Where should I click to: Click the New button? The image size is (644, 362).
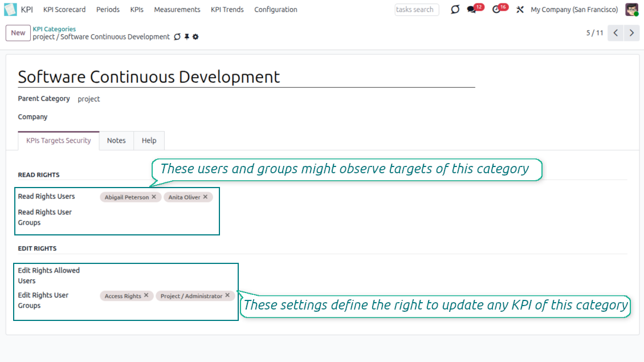click(x=18, y=33)
